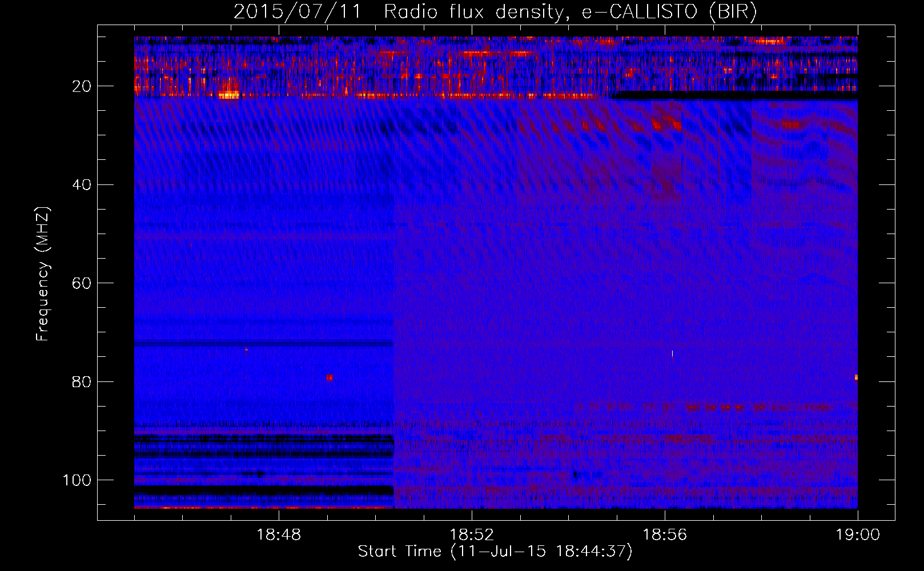The width and height of the screenshot is (924, 571).
Task: Click the 60 frequency tick label
Action: tap(82, 283)
